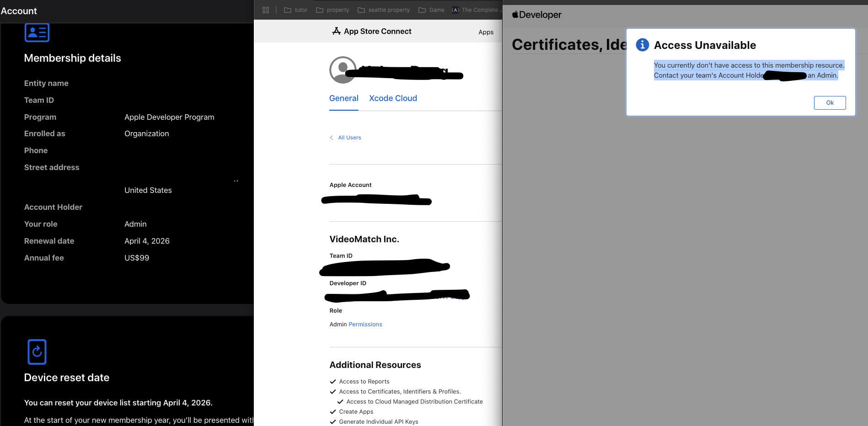
Task: Click the April 4, 2026 renewal date
Action: 147,241
